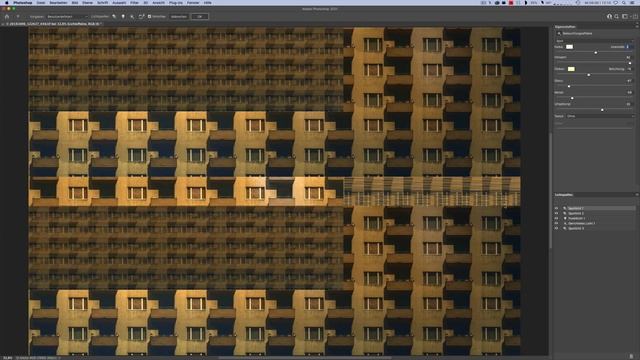Adjust the Intensität slider handle

pos(596,53)
